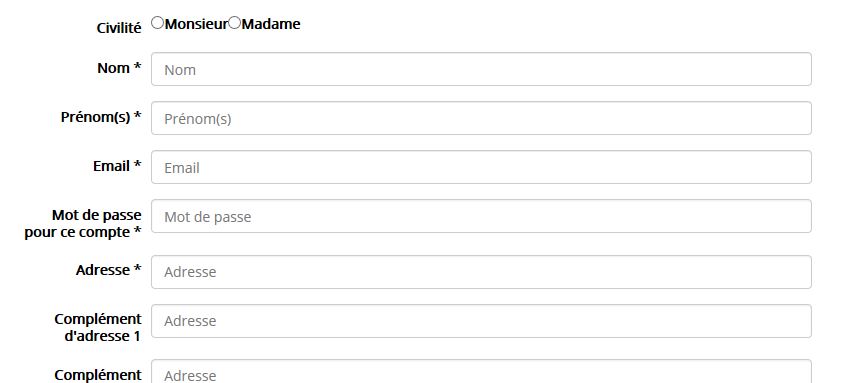This screenshot has width=844, height=383.
Task: Select the Monsieur radio button
Action: pyautogui.click(x=157, y=23)
